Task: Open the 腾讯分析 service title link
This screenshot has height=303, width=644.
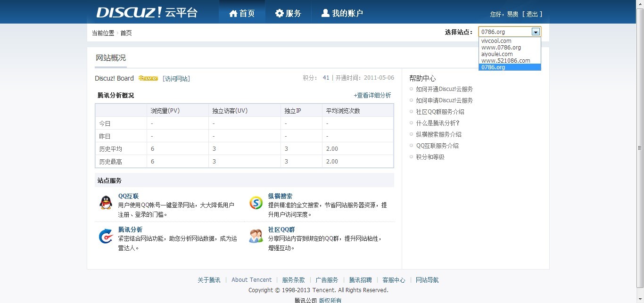Action: click(130, 229)
